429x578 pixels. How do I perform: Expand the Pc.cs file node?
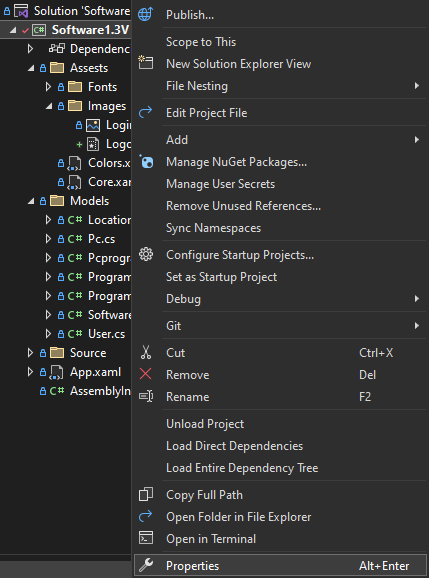click(x=48, y=239)
